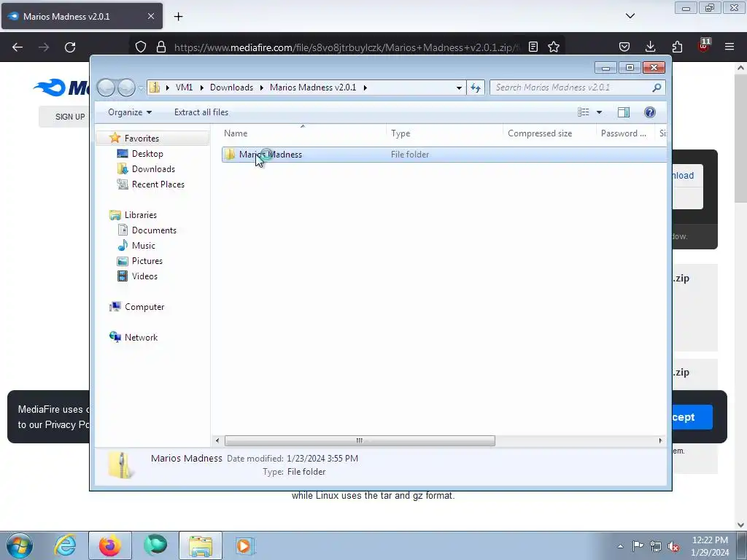Click the Explorer Back navigation button

pyautogui.click(x=106, y=87)
